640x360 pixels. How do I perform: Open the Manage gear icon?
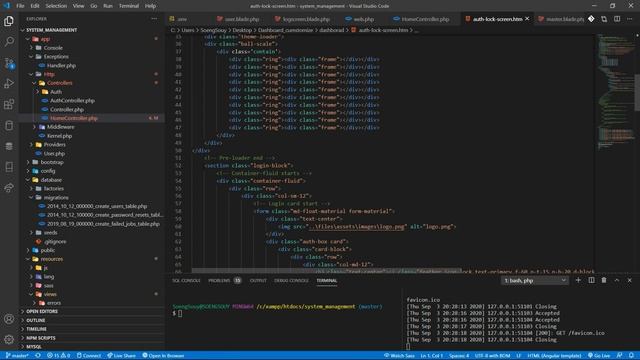click(9, 339)
